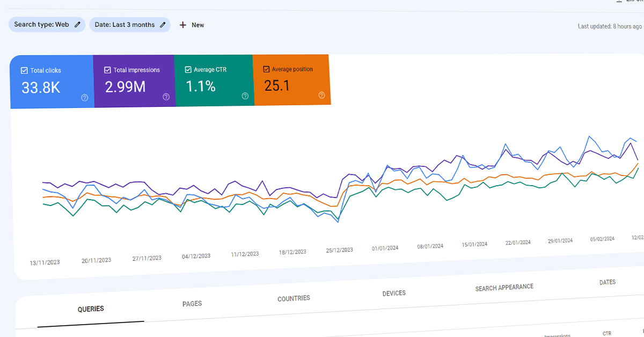644x337 pixels.
Task: Switch to the Pages tab
Action: click(x=192, y=304)
